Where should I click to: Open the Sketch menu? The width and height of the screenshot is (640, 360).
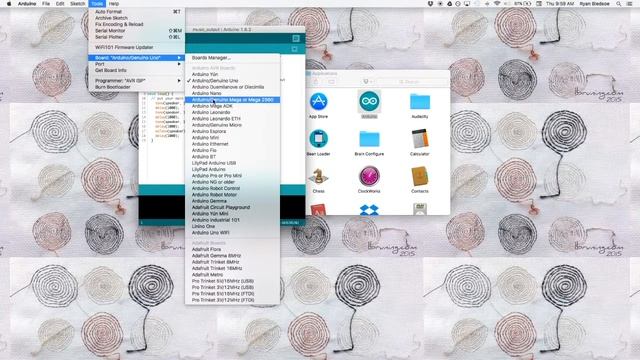coord(78,4)
